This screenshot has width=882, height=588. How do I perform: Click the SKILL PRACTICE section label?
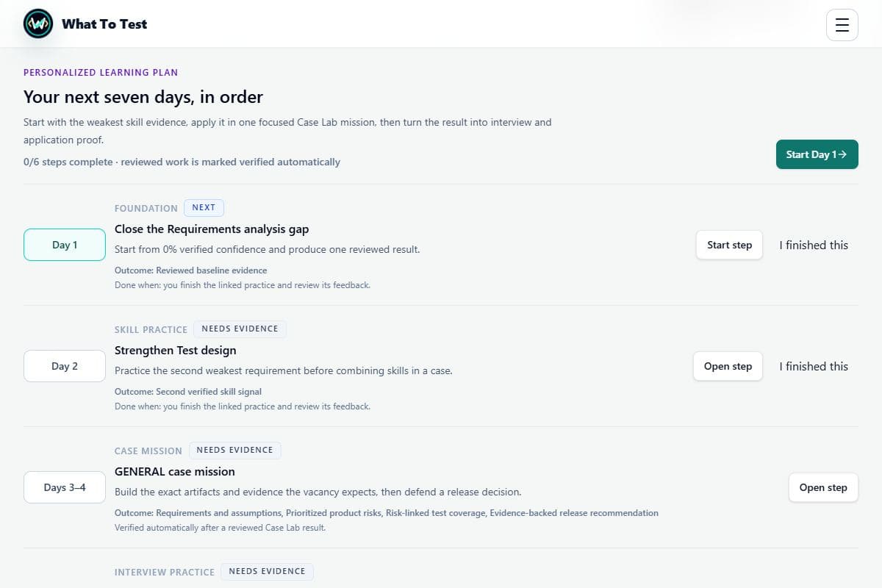click(x=151, y=329)
